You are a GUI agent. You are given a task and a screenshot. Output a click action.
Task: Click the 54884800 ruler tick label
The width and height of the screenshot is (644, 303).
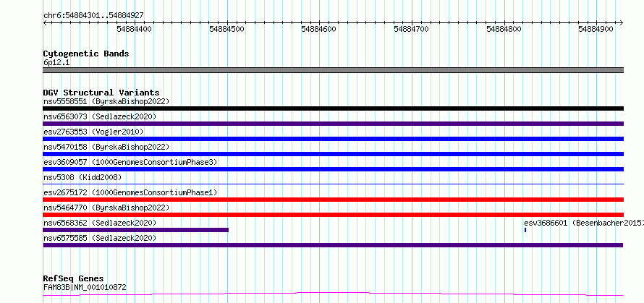pos(504,29)
